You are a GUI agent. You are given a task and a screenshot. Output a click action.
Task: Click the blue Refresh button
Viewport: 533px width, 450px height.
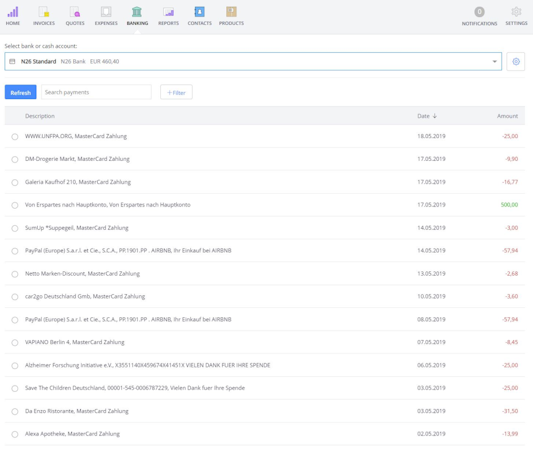tap(20, 92)
